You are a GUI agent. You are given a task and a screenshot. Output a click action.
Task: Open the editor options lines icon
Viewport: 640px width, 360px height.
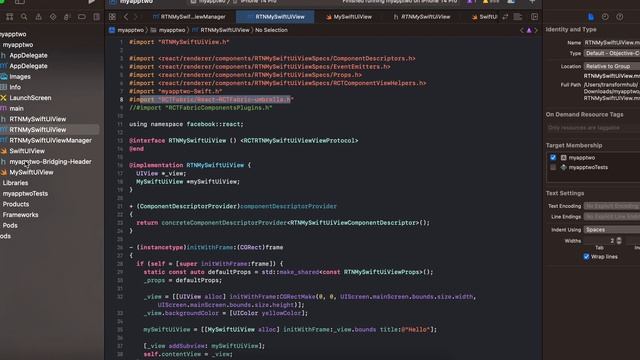point(518,17)
